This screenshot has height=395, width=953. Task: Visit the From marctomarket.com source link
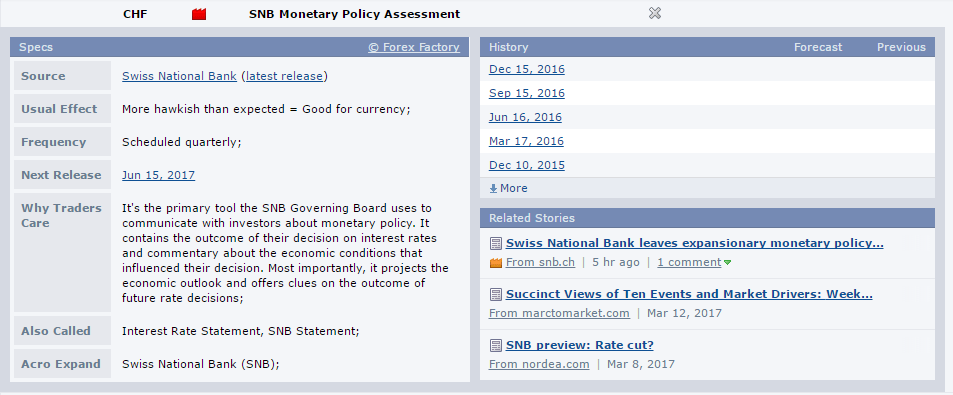pos(559,313)
